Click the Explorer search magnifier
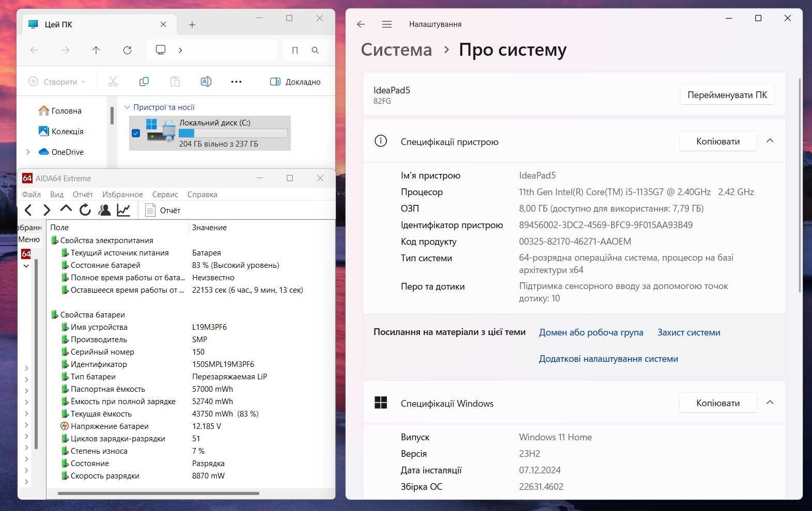Viewport: 812px width, 511px height. pyautogui.click(x=315, y=50)
